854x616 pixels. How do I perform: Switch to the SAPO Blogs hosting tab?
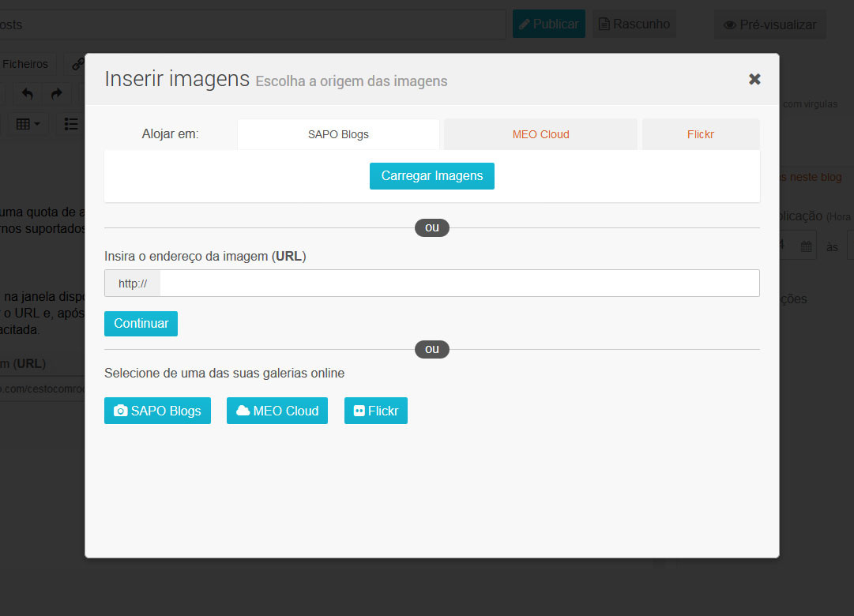pyautogui.click(x=338, y=134)
